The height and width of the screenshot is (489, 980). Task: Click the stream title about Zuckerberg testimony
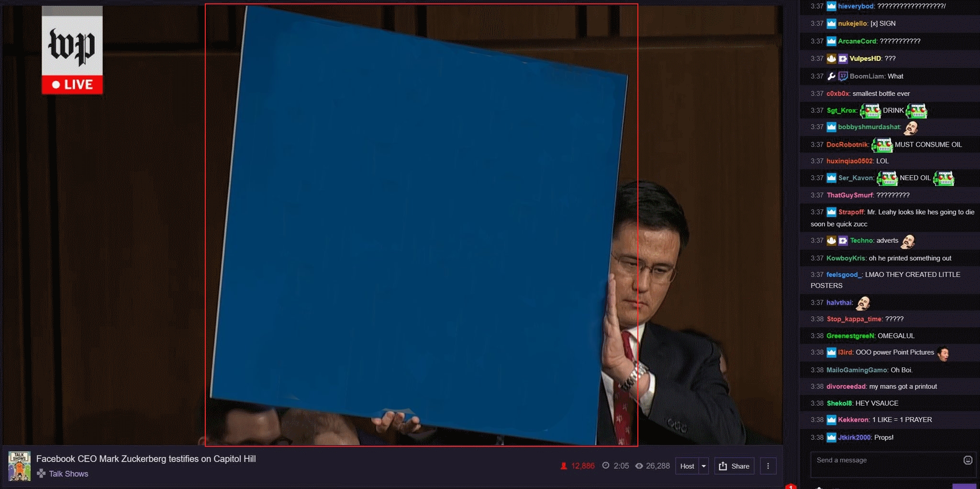coord(146,459)
